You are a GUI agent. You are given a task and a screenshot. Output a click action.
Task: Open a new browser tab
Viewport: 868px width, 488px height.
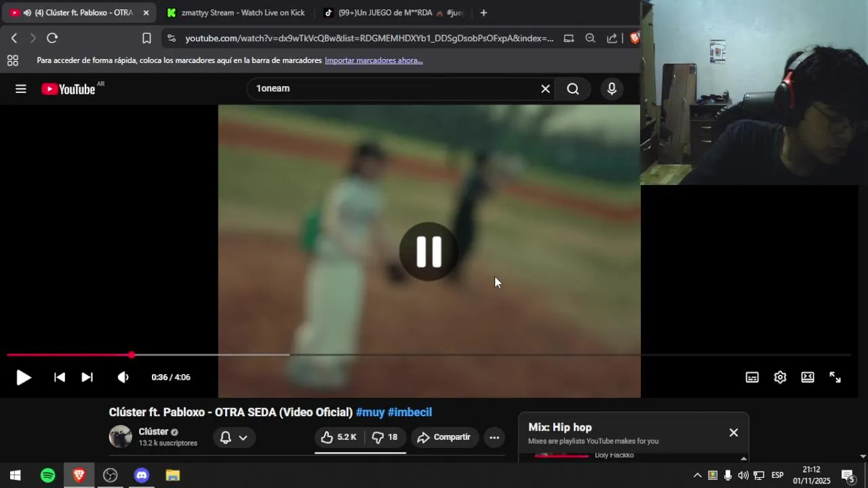click(484, 13)
